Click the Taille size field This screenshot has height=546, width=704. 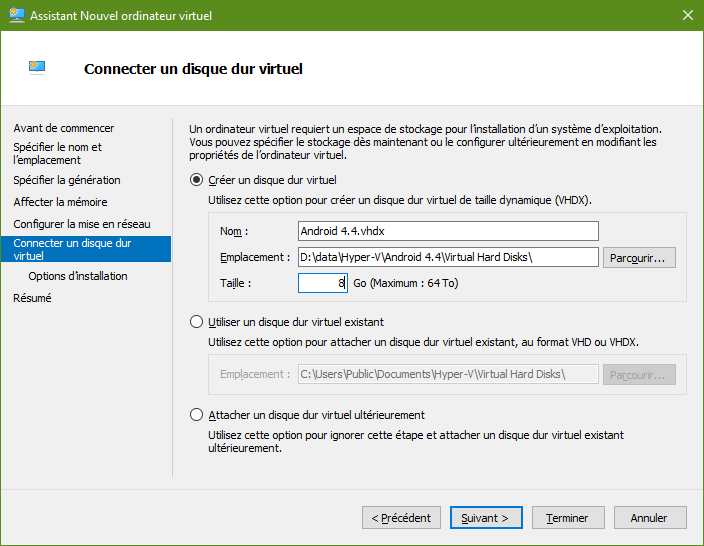point(323,283)
